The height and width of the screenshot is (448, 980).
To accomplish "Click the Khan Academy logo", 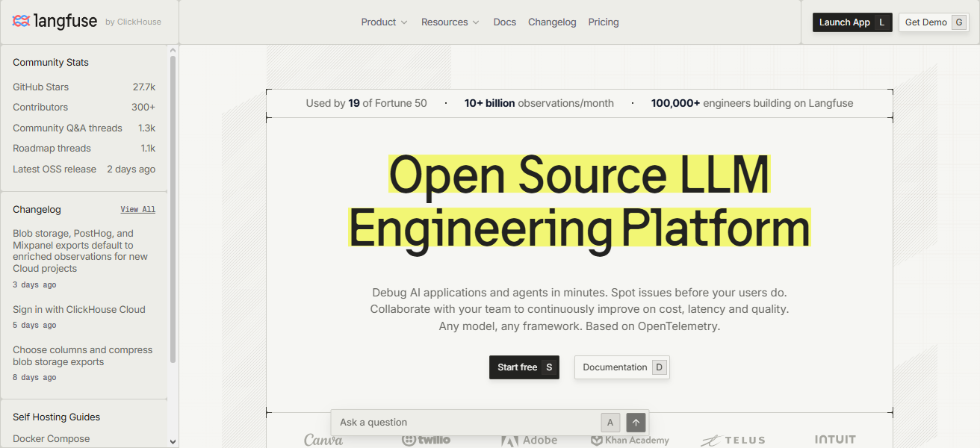I will click(630, 440).
